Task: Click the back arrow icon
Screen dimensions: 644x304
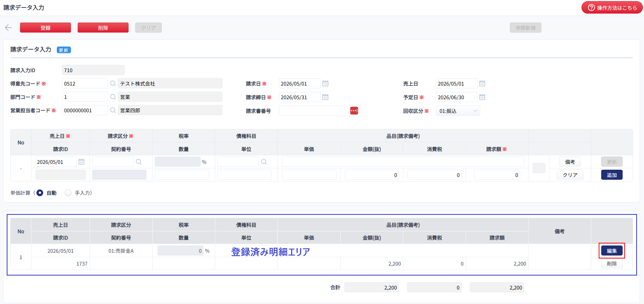Action: point(8,28)
